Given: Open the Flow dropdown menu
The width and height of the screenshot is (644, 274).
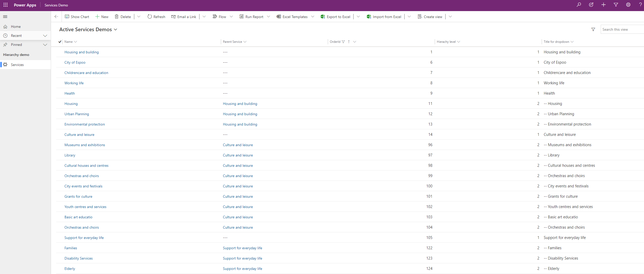Looking at the screenshot, I should tap(231, 17).
